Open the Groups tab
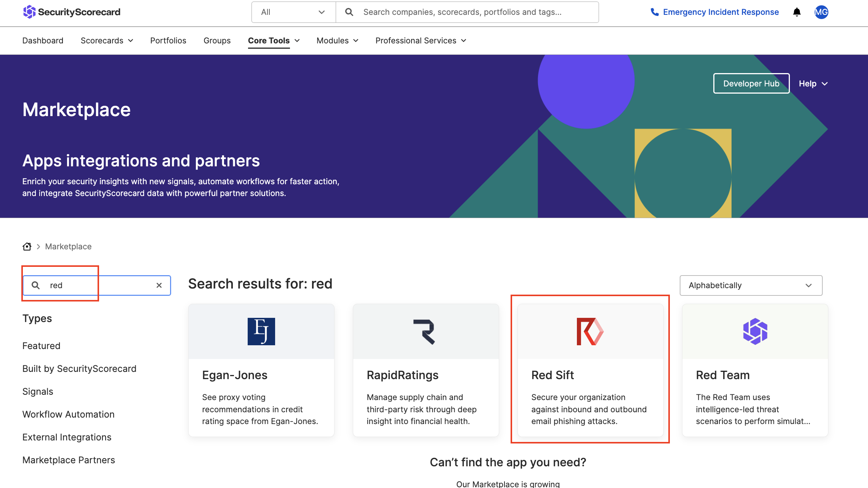 tap(217, 41)
